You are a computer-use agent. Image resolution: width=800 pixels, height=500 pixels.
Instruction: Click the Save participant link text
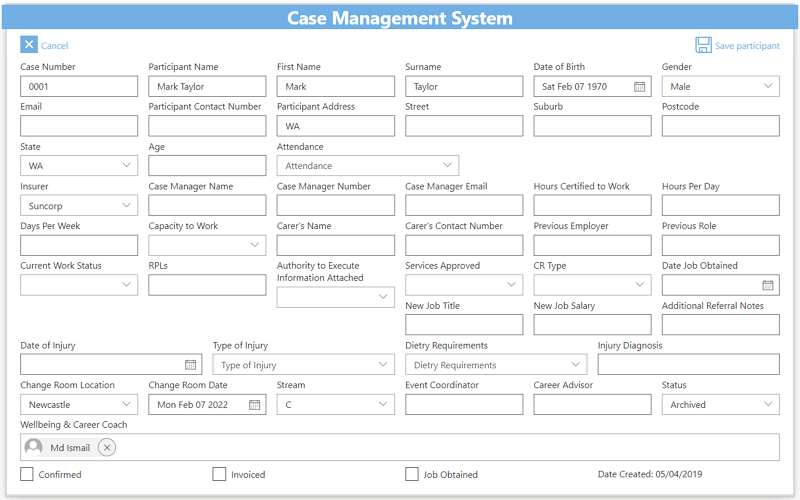(x=747, y=45)
